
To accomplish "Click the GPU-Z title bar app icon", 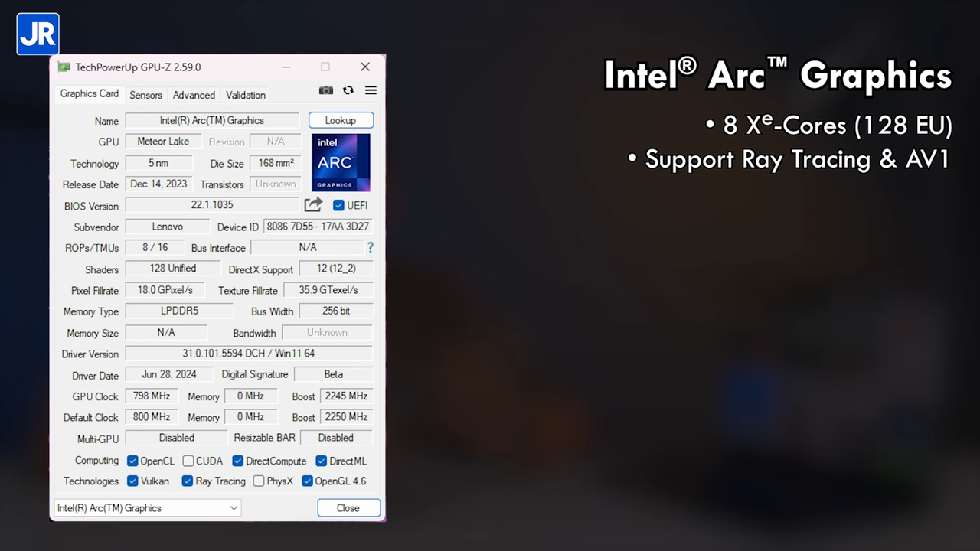I will click(64, 67).
